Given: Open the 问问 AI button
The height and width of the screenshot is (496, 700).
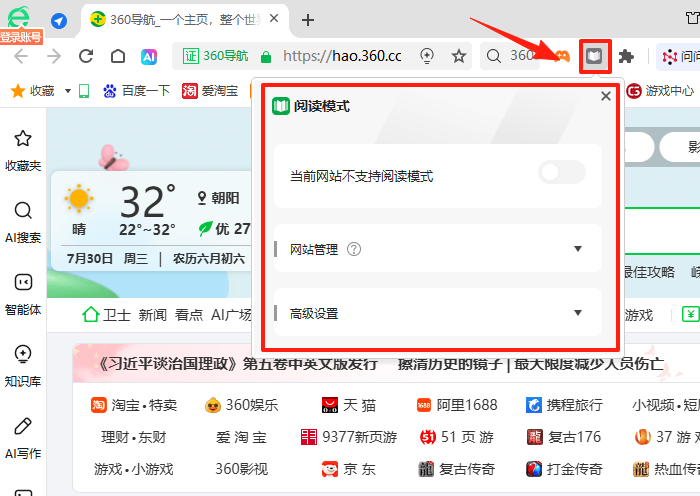Looking at the screenshot, I should click(x=680, y=57).
